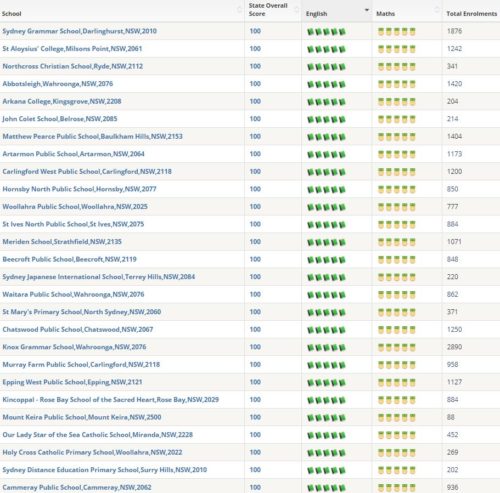Click English rating books for Meriden School

point(326,242)
